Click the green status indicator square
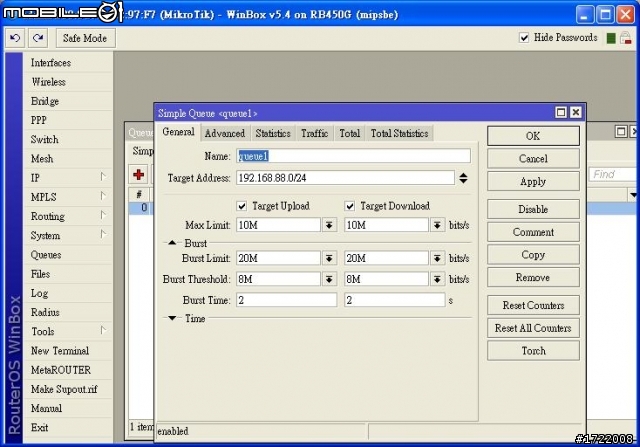 click(611, 38)
